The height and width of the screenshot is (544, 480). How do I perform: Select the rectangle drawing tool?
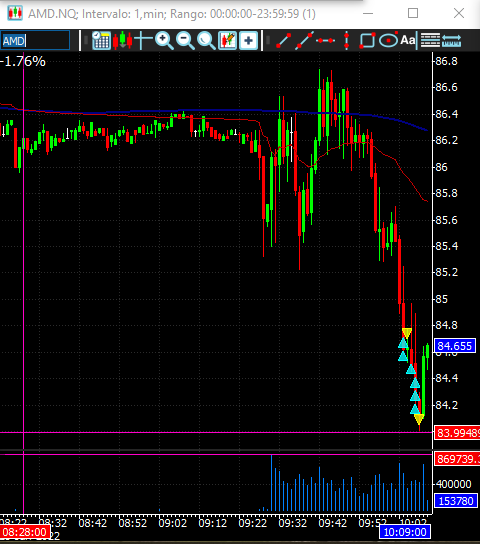[367, 41]
